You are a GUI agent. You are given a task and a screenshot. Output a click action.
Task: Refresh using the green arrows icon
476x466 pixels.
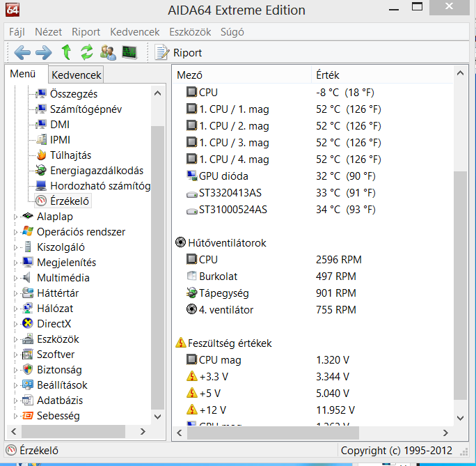87,52
